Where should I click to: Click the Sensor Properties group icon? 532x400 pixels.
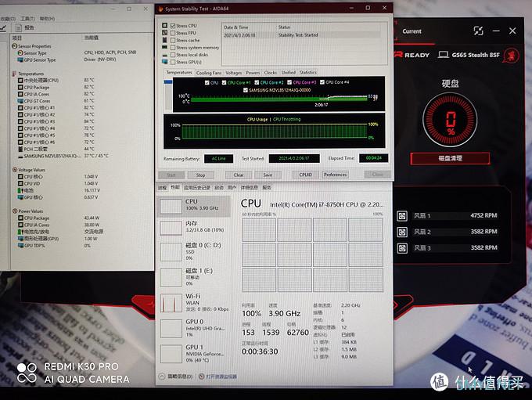pos(15,46)
